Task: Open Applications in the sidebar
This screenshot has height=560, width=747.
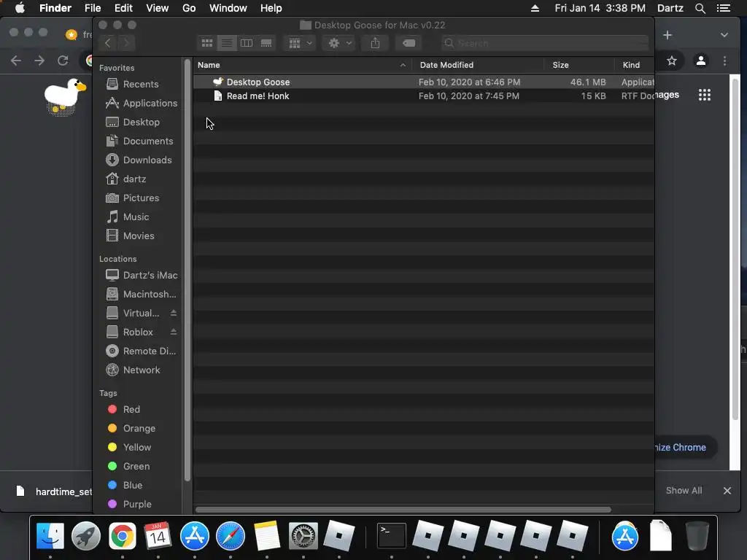Action: click(139, 104)
